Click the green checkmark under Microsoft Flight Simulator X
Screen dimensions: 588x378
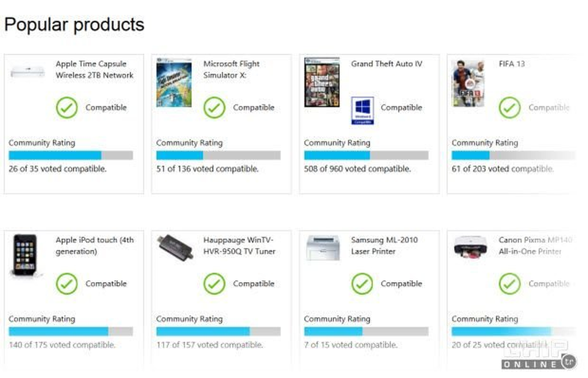[214, 108]
